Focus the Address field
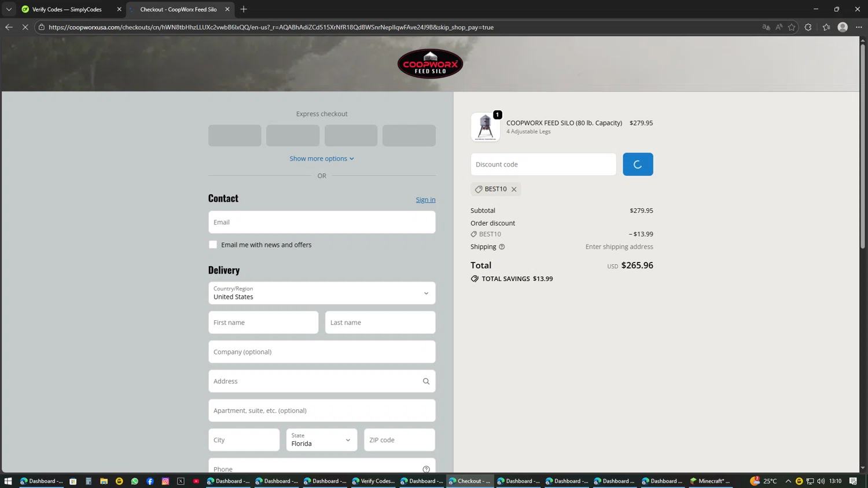The image size is (868, 488). (322, 381)
